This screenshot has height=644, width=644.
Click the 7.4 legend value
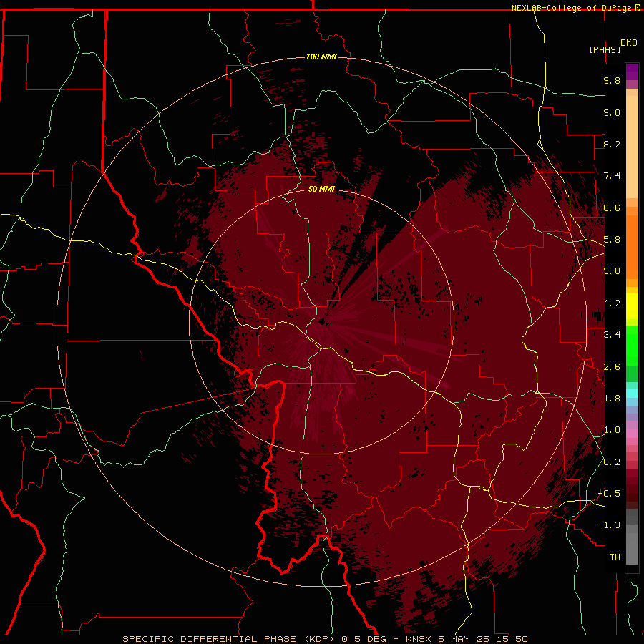coord(612,176)
